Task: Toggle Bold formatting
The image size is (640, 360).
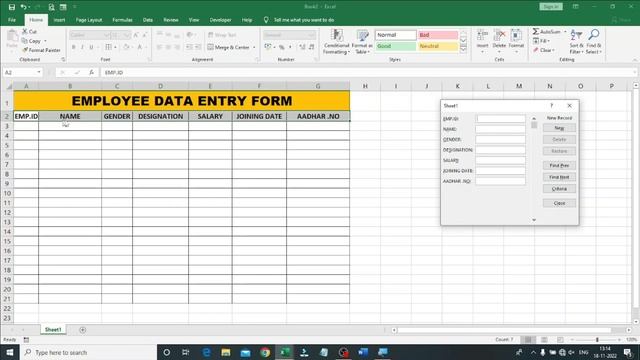Action: (x=73, y=47)
